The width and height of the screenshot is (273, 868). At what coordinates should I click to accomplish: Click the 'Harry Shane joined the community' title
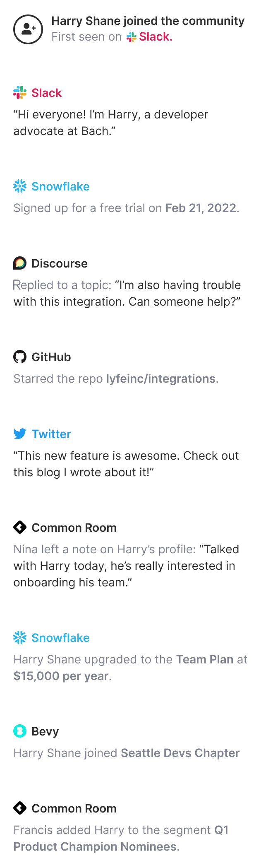[148, 21]
